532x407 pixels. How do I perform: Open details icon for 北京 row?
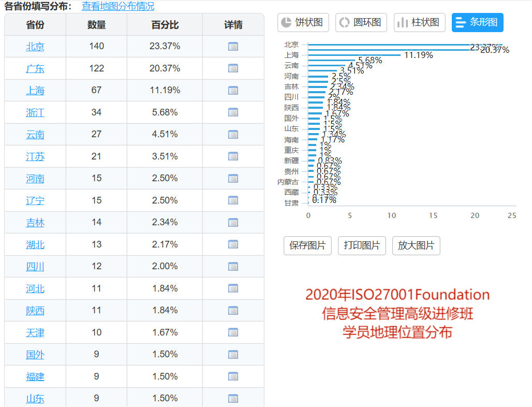point(233,47)
